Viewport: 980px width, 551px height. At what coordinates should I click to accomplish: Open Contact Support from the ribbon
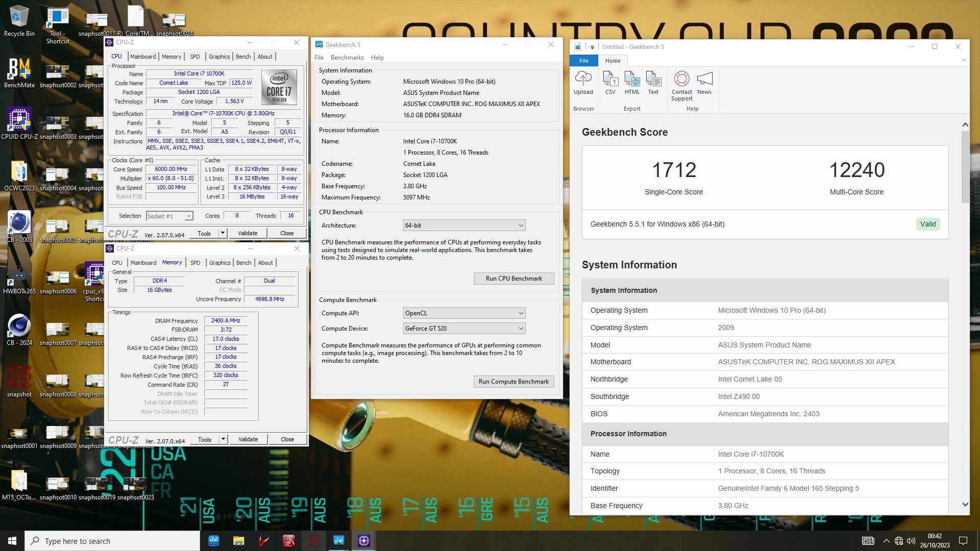[x=682, y=86]
